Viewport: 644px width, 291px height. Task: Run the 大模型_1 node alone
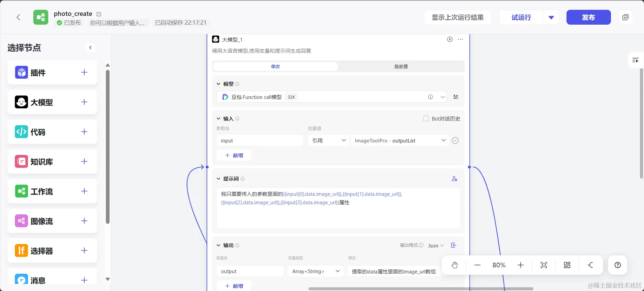tap(450, 39)
